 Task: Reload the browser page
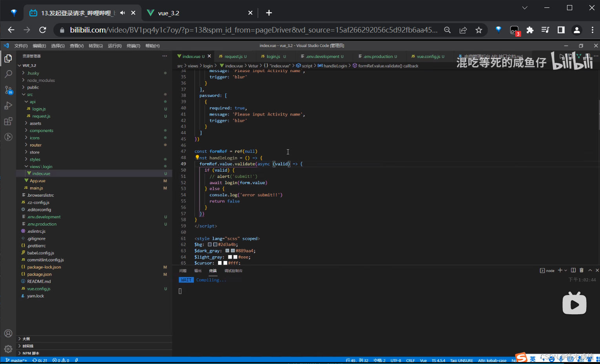[x=43, y=30]
